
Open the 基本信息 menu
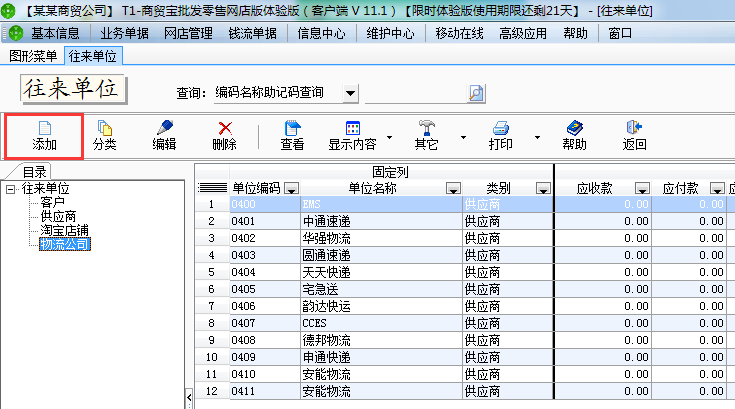pos(55,33)
